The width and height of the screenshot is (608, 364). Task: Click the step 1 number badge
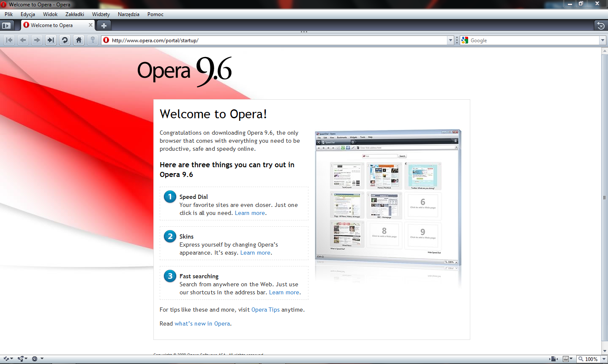pos(170,196)
